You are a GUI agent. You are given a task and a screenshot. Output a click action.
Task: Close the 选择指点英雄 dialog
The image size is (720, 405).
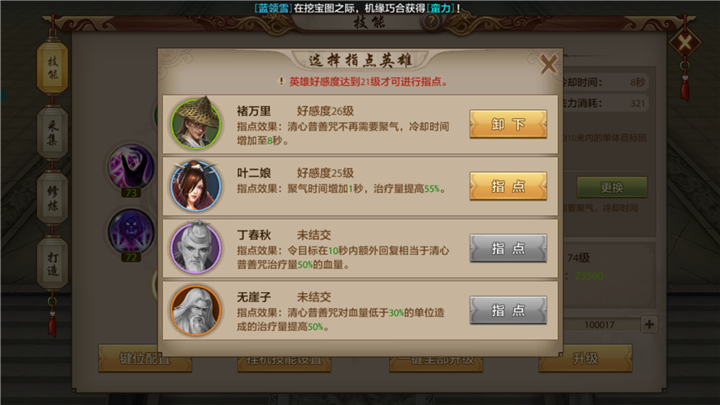tap(549, 64)
